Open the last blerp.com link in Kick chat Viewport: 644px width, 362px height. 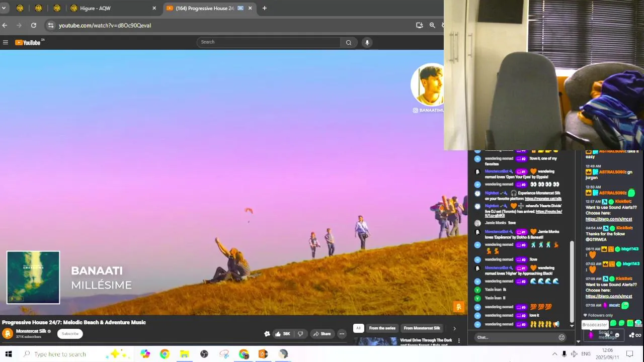(609, 297)
